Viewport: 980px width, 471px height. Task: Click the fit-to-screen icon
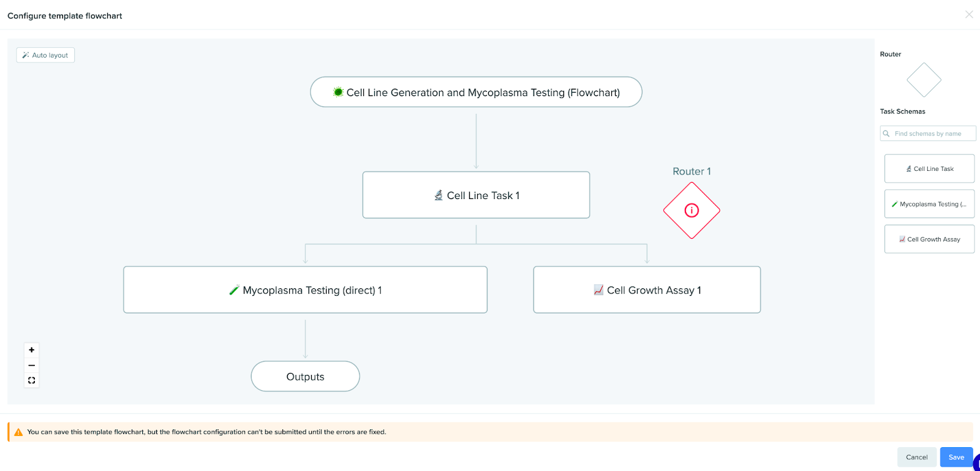click(x=32, y=380)
